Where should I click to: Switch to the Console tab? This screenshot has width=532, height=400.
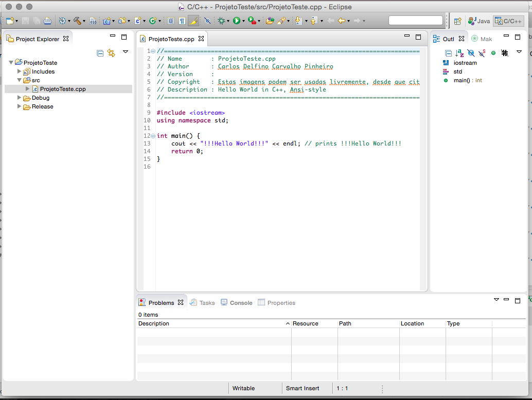[x=237, y=303]
